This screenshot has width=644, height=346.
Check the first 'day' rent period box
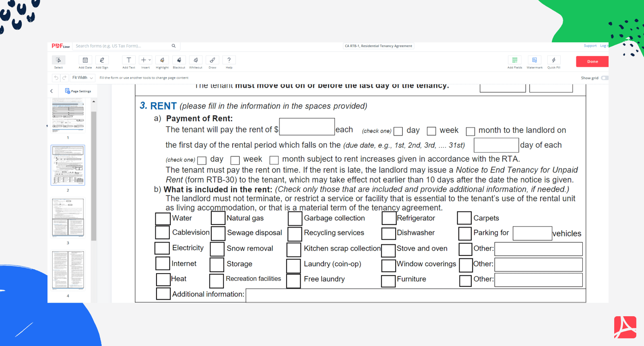pos(398,131)
